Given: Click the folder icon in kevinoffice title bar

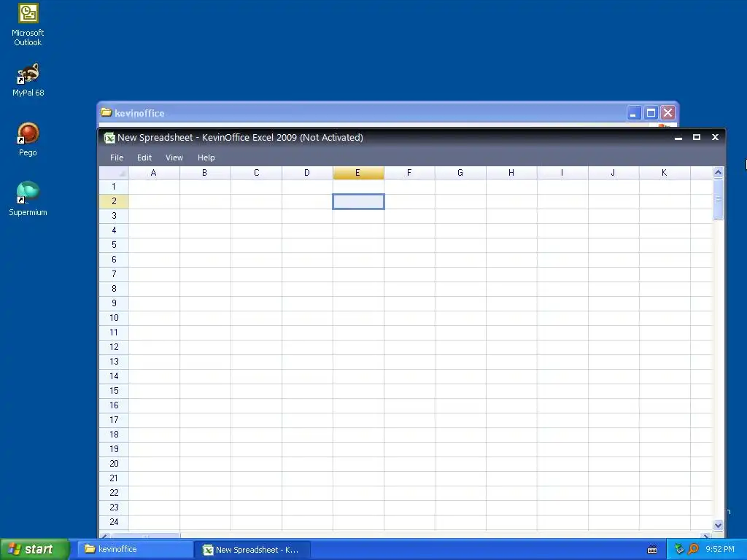Looking at the screenshot, I should pyautogui.click(x=107, y=113).
